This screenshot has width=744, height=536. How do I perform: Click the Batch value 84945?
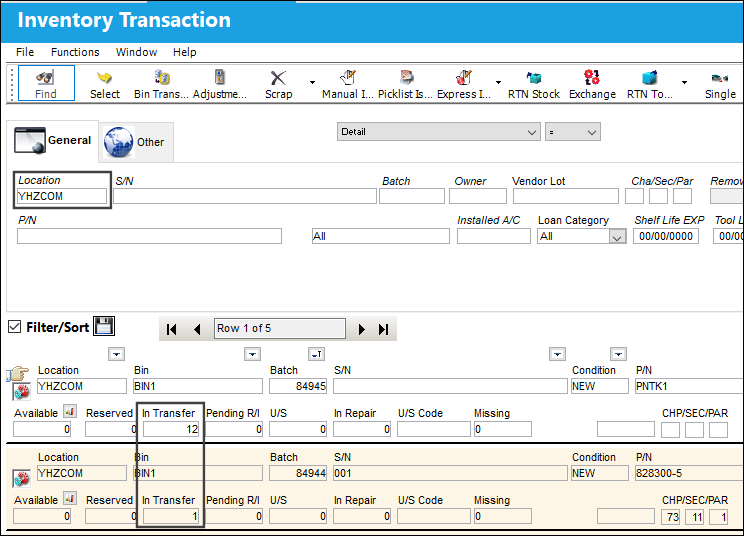click(298, 386)
